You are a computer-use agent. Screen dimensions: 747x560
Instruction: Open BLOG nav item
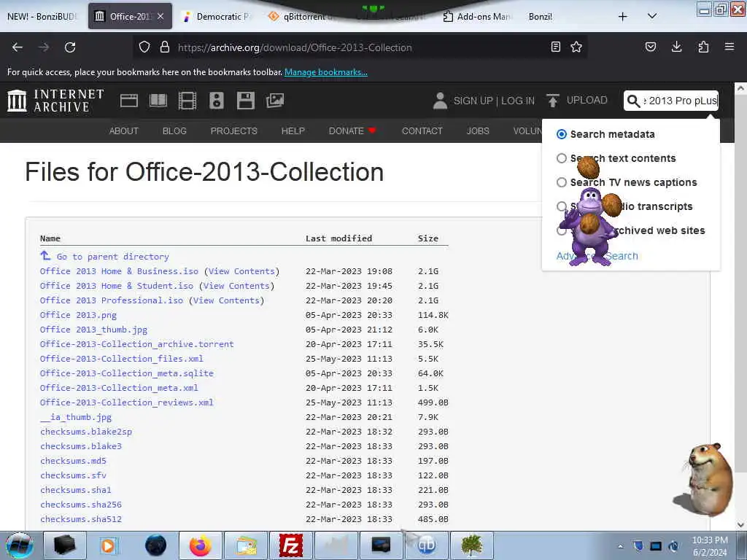[x=174, y=131]
